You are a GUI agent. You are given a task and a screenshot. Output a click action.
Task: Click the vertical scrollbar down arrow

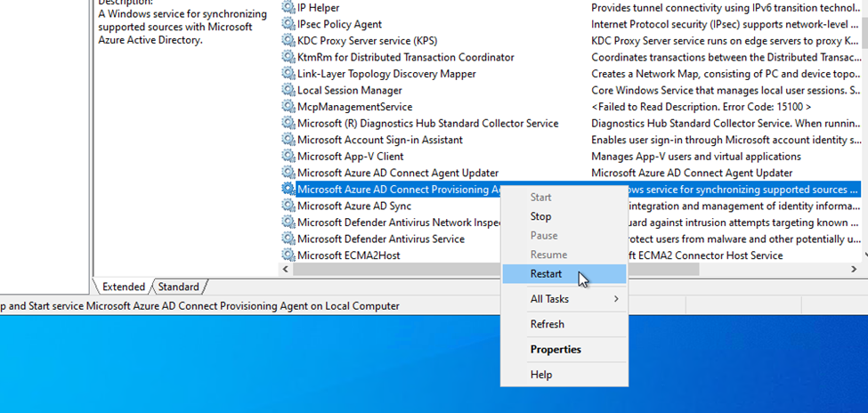pyautogui.click(x=865, y=255)
